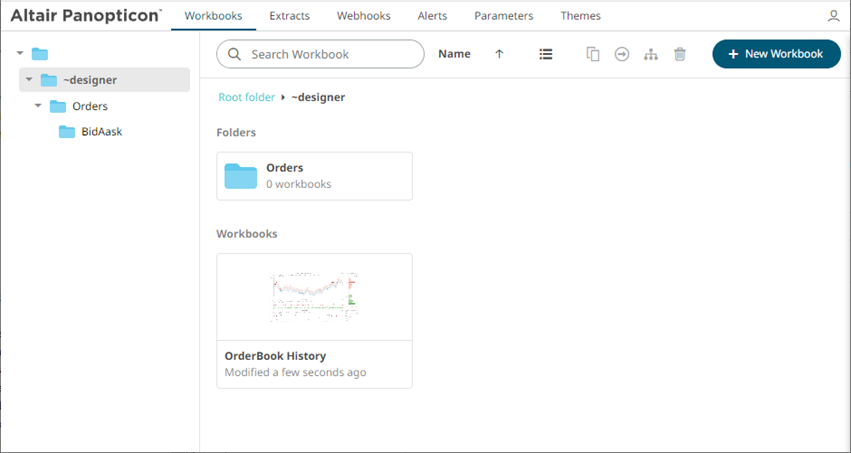Click the delete trash icon
The image size is (851, 453).
[x=680, y=54]
